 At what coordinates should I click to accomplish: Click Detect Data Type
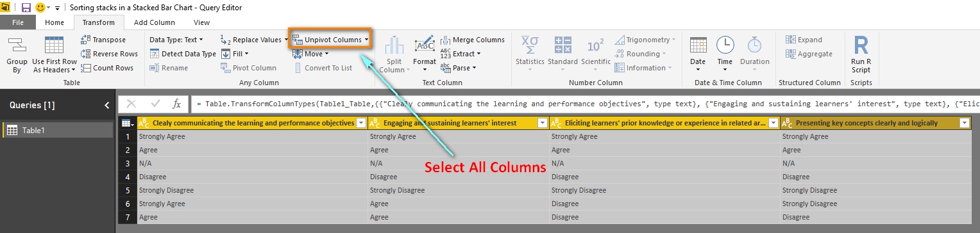pos(183,54)
